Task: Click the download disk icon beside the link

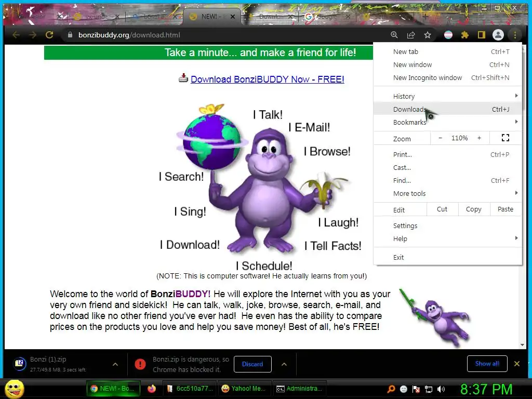Action: pyautogui.click(x=183, y=78)
